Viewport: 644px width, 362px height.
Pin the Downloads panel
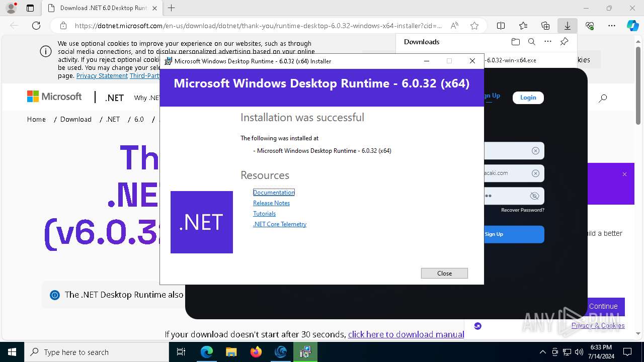564,42
